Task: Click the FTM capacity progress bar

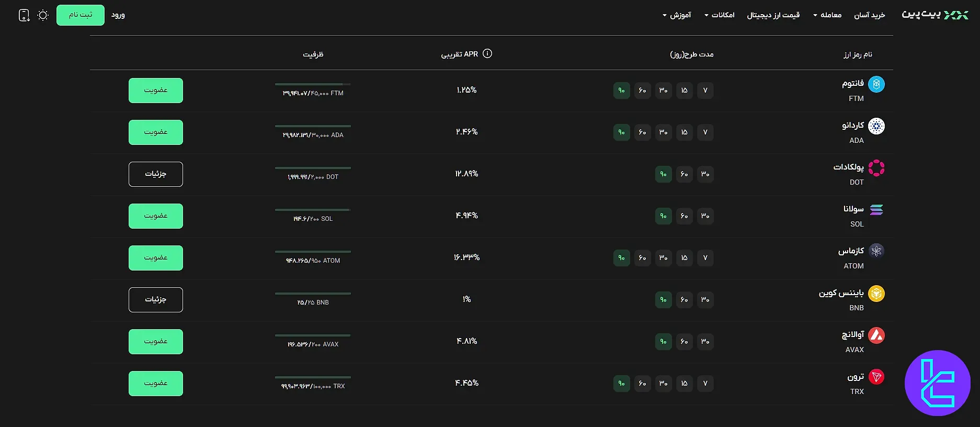Action: point(313,84)
